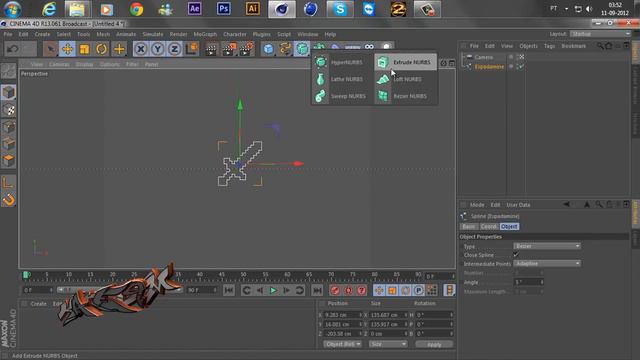Choose Extrude NURBS from the flyout
Image resolution: width=640 pixels, height=360 pixels.
point(405,62)
